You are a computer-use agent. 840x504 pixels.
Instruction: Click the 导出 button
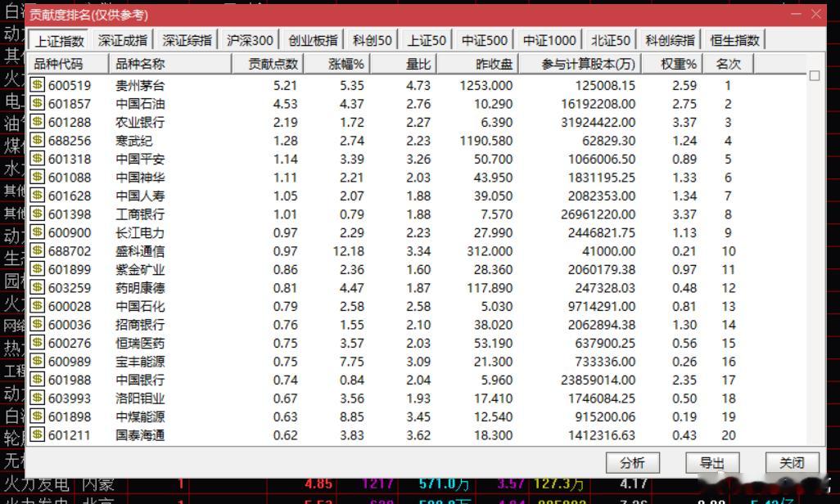pyautogui.click(x=712, y=463)
